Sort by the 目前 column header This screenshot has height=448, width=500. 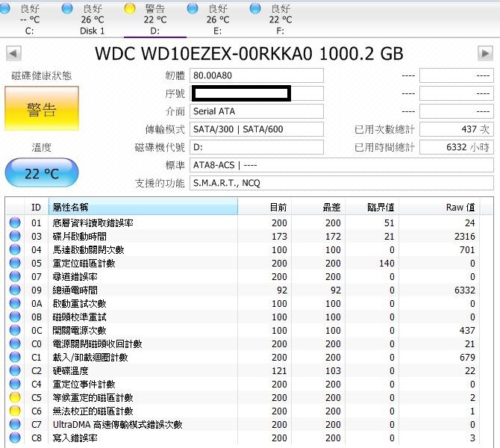click(x=264, y=207)
